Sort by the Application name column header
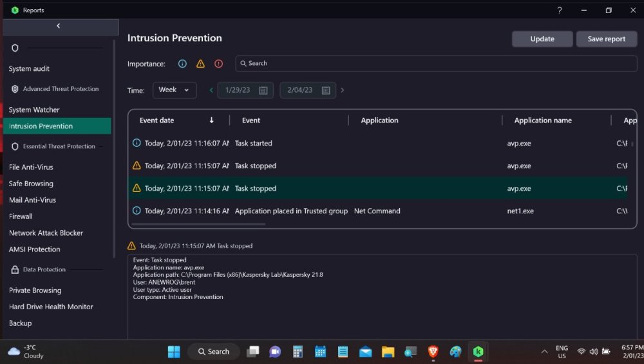644x364 pixels. [542, 120]
